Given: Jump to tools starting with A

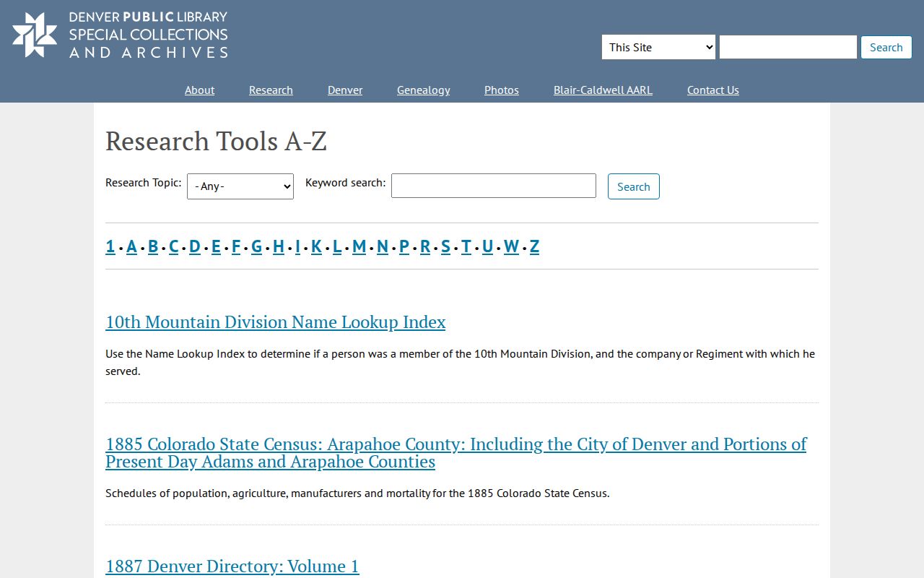Looking at the screenshot, I should point(131,246).
